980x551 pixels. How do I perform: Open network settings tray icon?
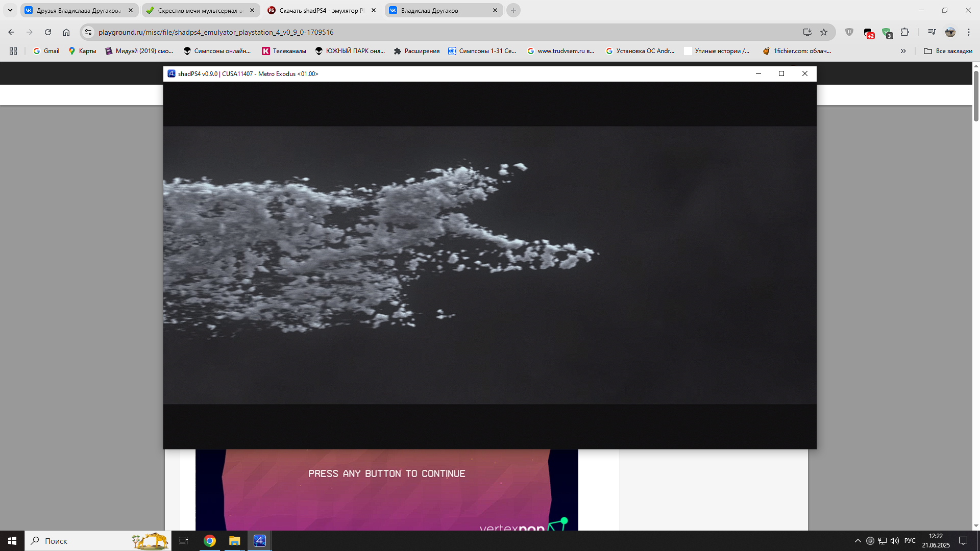(x=883, y=541)
